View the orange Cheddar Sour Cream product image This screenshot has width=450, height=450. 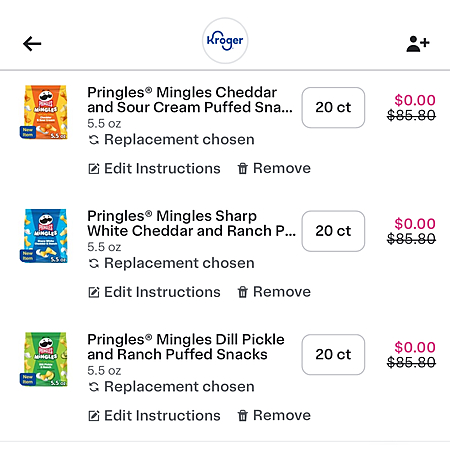coord(44,112)
